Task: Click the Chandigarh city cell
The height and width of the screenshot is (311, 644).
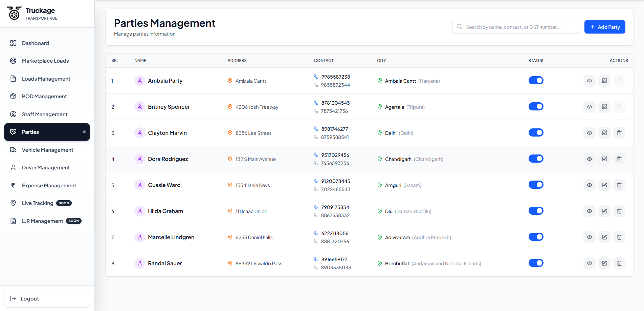Action: (414, 159)
